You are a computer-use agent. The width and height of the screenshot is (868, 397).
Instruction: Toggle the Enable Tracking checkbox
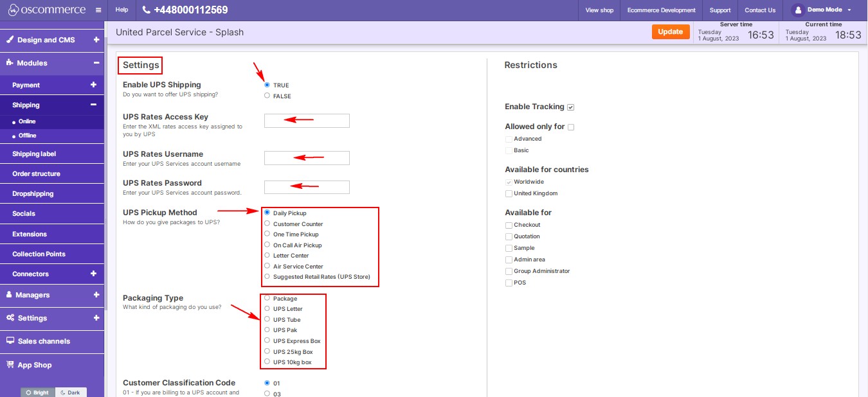click(x=570, y=107)
